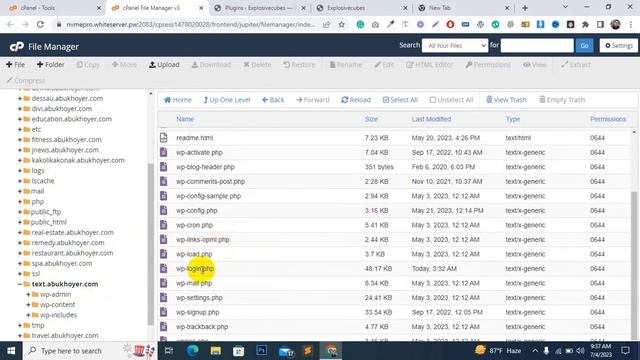Expand the public_html folder
640x360 pixels.
click(20, 222)
